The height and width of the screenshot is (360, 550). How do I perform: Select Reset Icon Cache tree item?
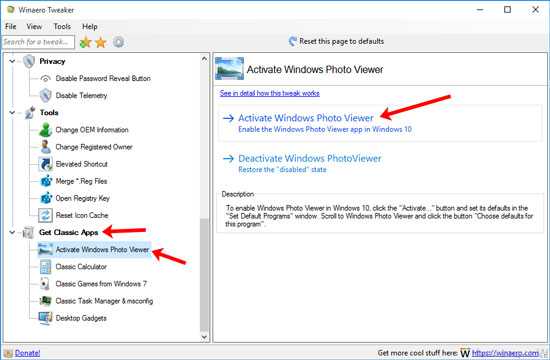click(x=82, y=215)
